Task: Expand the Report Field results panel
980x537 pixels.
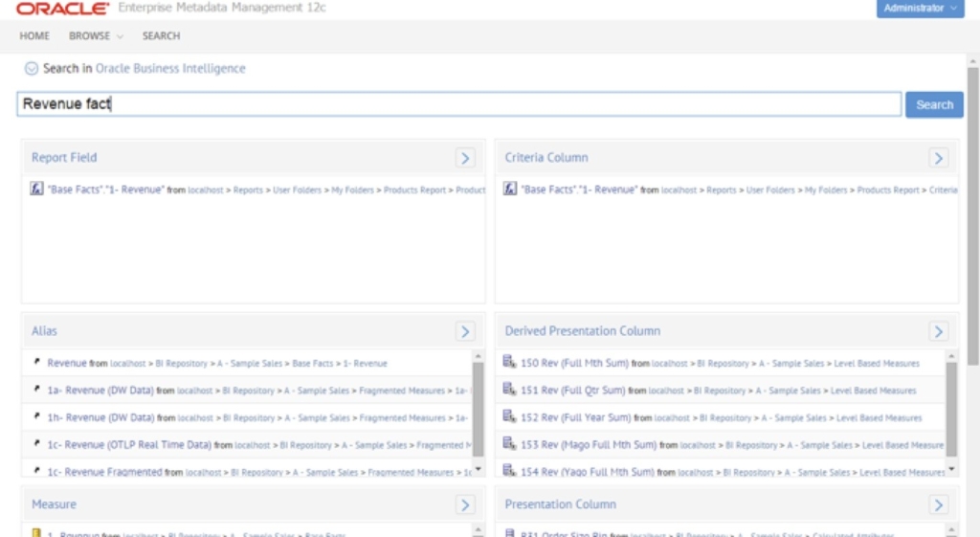Action: click(x=465, y=158)
